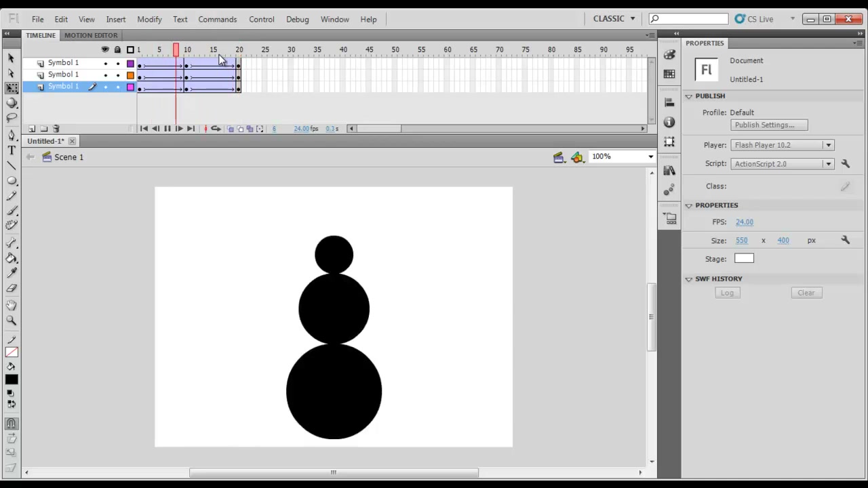
Task: Select the Oval tool
Action: (x=12, y=181)
